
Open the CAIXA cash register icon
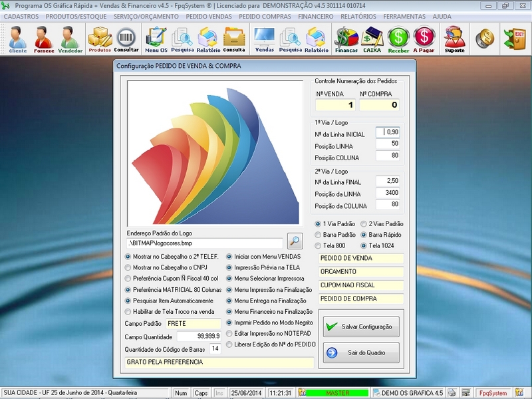[x=372, y=39]
